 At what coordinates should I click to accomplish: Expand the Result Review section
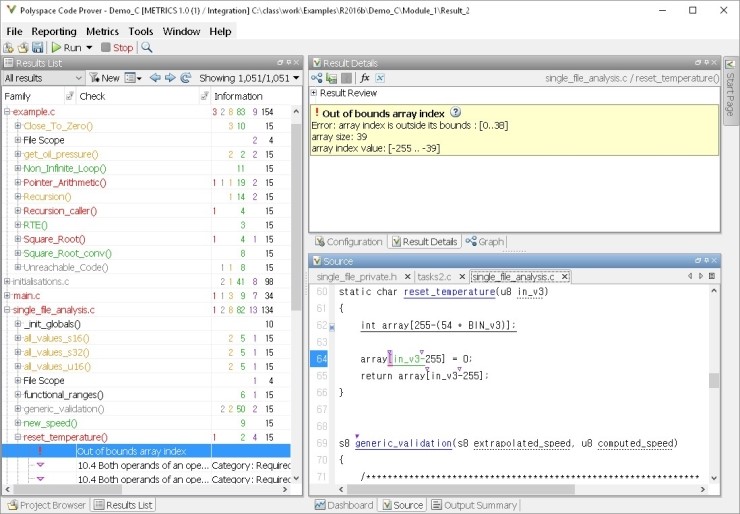[x=314, y=93]
